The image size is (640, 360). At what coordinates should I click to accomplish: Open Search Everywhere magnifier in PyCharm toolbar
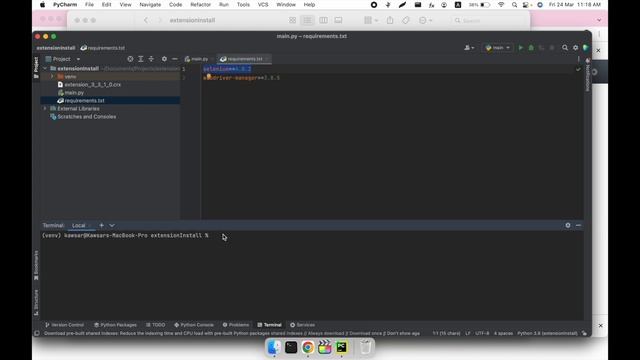[565, 48]
